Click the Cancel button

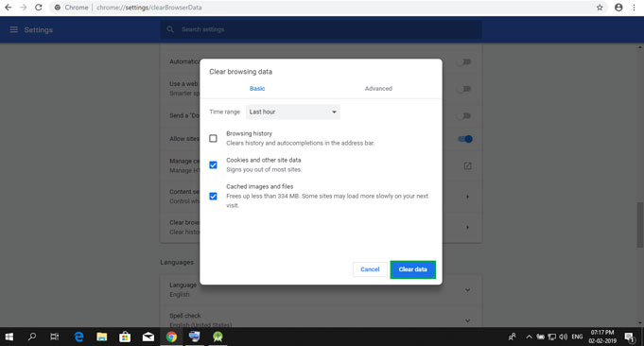(x=370, y=269)
